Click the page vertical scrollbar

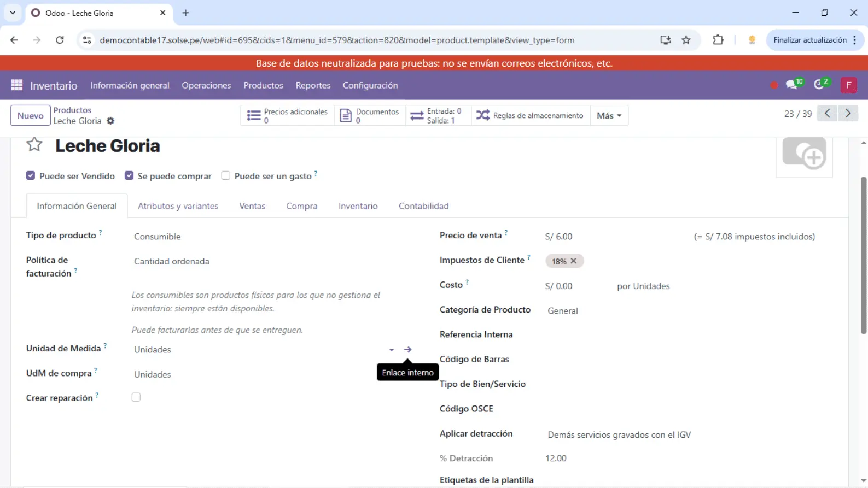tap(864, 255)
